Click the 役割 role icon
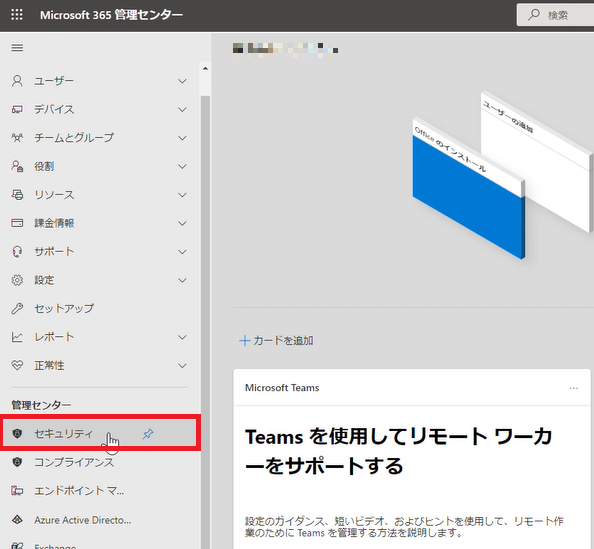The height and width of the screenshot is (549, 594). [17, 166]
